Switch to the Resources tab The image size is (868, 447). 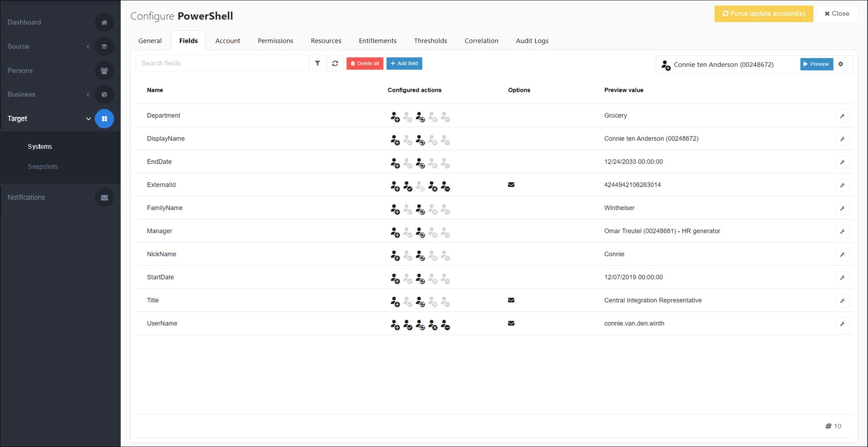pos(326,41)
